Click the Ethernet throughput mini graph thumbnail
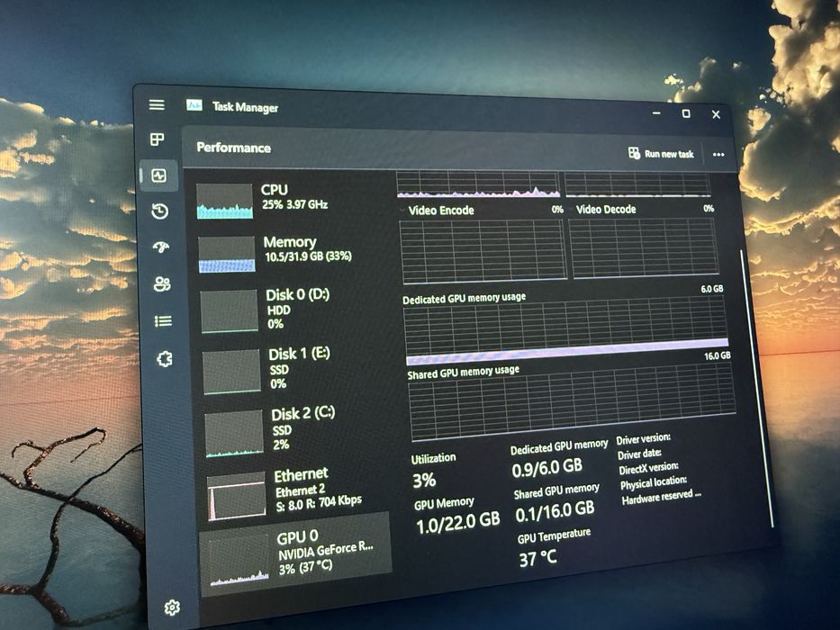Viewport: 840px width, 630px height. pyautogui.click(x=236, y=496)
